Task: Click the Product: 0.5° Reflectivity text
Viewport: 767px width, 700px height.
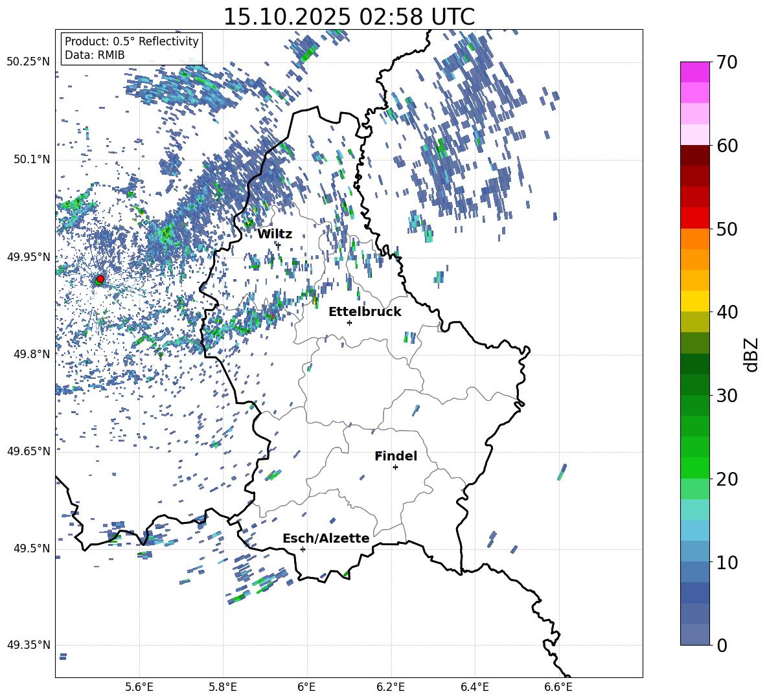Action: 132,41
